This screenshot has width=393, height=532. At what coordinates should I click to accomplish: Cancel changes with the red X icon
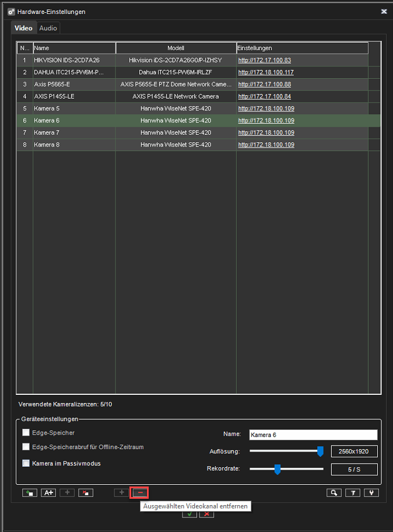point(206,514)
